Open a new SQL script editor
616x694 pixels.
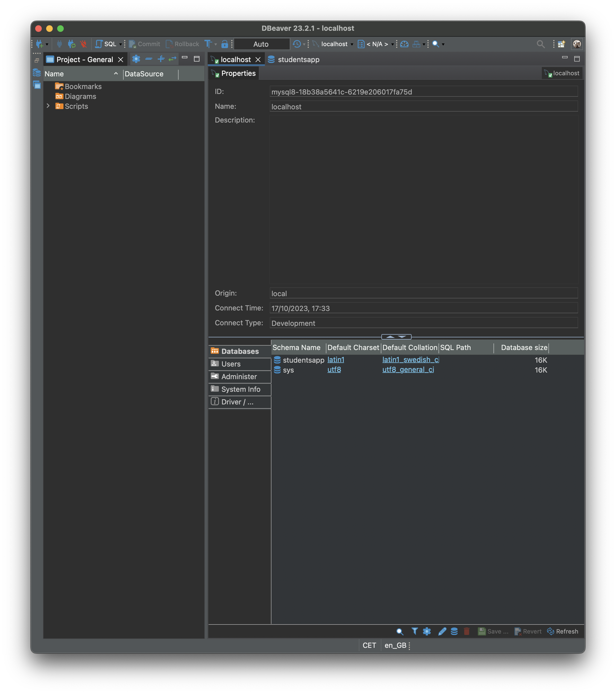[106, 44]
